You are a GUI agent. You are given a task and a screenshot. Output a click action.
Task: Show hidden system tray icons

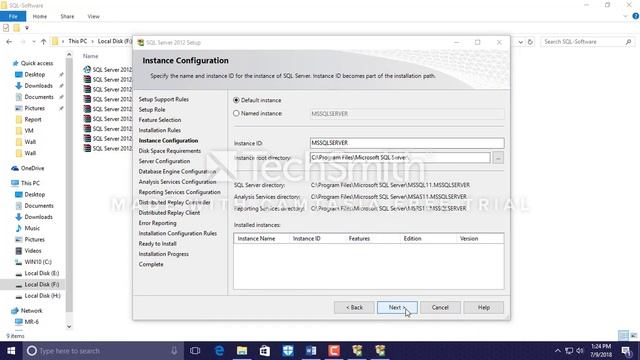pyautogui.click(x=558, y=351)
